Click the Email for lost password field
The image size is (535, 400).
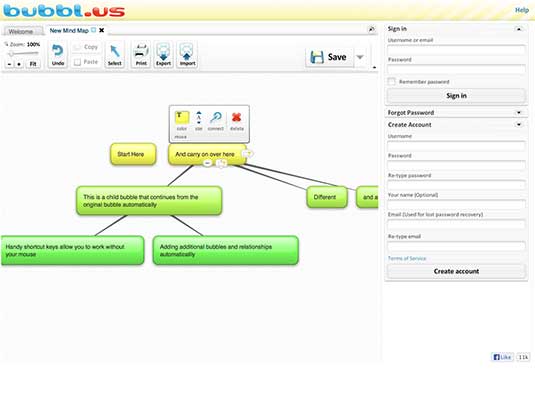point(456,224)
